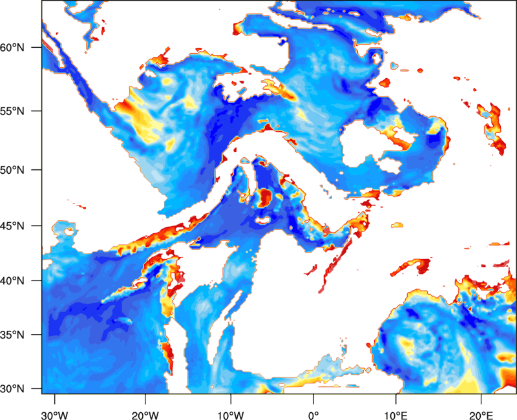Click the 45°N latitude label
Image resolution: width=517 pixels, height=420 pixels.
click(x=12, y=226)
